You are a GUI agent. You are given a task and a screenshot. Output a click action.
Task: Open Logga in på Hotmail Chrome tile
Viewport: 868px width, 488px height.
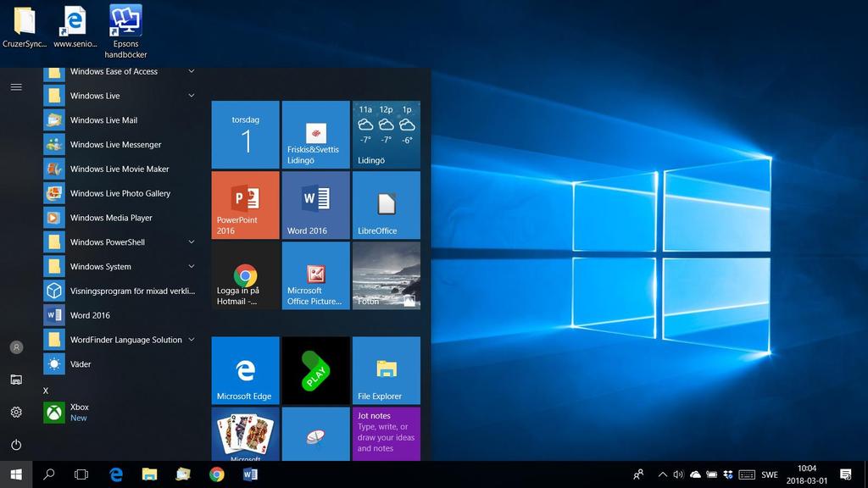(245, 275)
